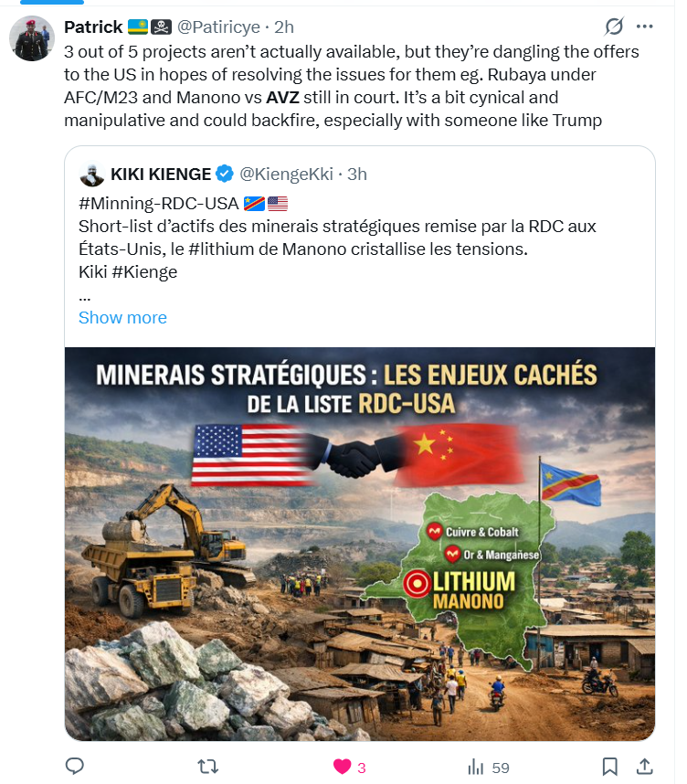This screenshot has width=687, height=784.
Task: Open Patrick's display name profile link
Action: (93, 27)
